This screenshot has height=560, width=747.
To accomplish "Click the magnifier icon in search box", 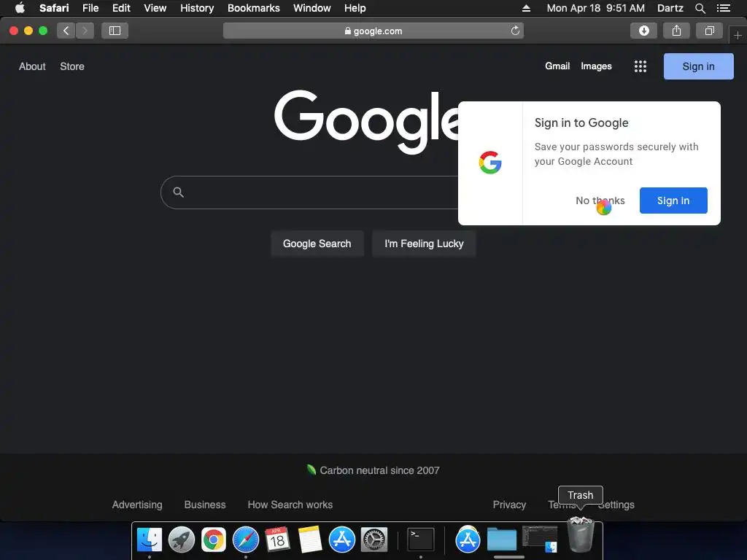I will 178,192.
